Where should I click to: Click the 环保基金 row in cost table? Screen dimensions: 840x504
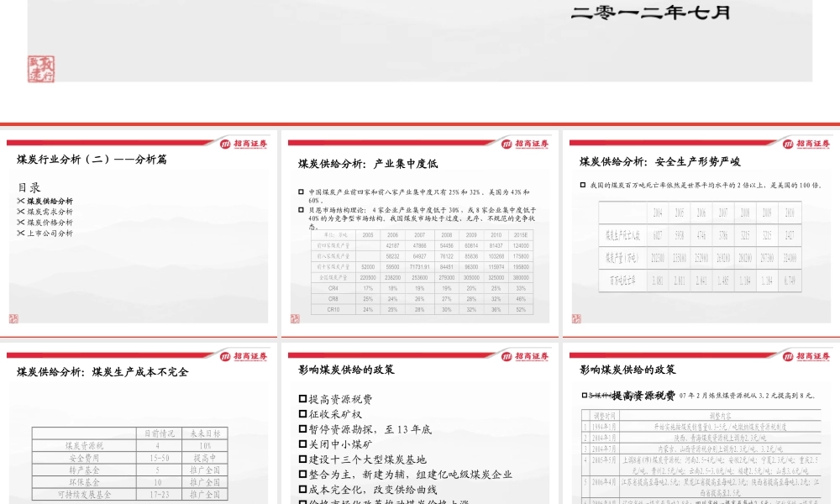(130, 482)
